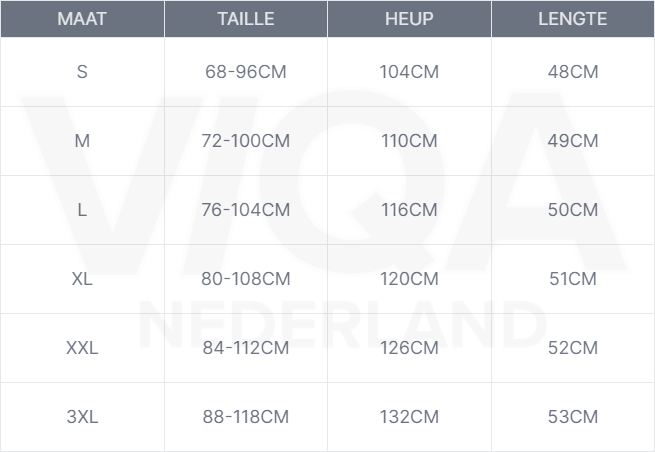Click the 50CM length value
The height and width of the screenshot is (452, 655).
(573, 210)
